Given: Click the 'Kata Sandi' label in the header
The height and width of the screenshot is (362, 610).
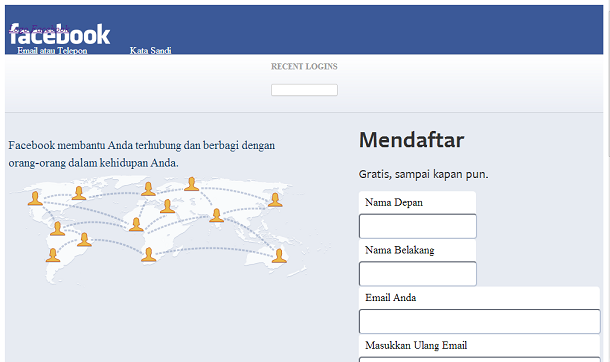Looking at the screenshot, I should [151, 51].
